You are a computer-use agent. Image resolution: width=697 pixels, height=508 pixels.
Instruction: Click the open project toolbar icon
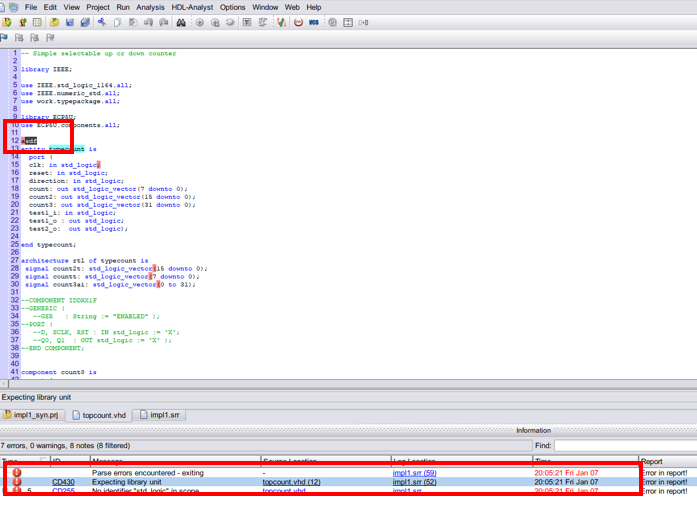coord(7,22)
